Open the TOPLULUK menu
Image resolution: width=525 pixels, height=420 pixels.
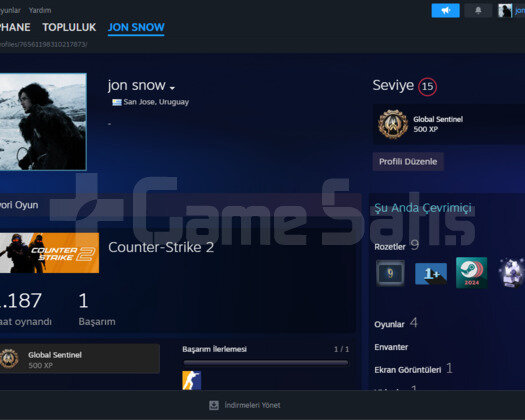point(69,27)
